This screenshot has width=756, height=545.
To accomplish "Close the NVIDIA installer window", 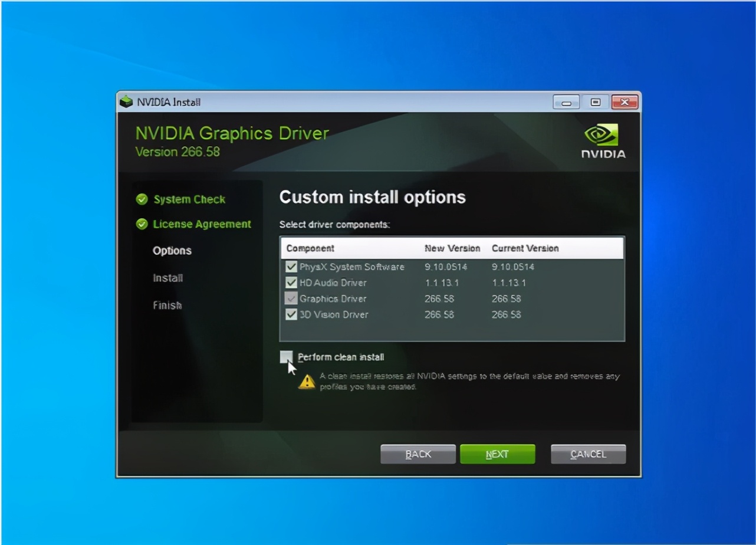I will click(x=624, y=102).
